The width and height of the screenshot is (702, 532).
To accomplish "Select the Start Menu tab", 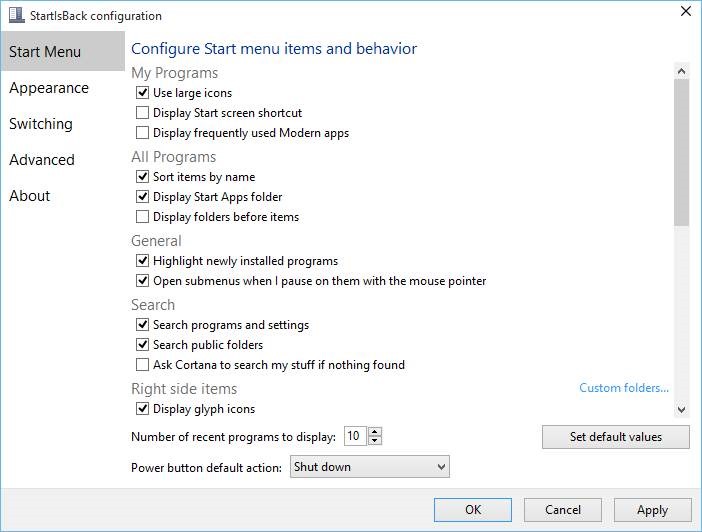I will tap(63, 51).
